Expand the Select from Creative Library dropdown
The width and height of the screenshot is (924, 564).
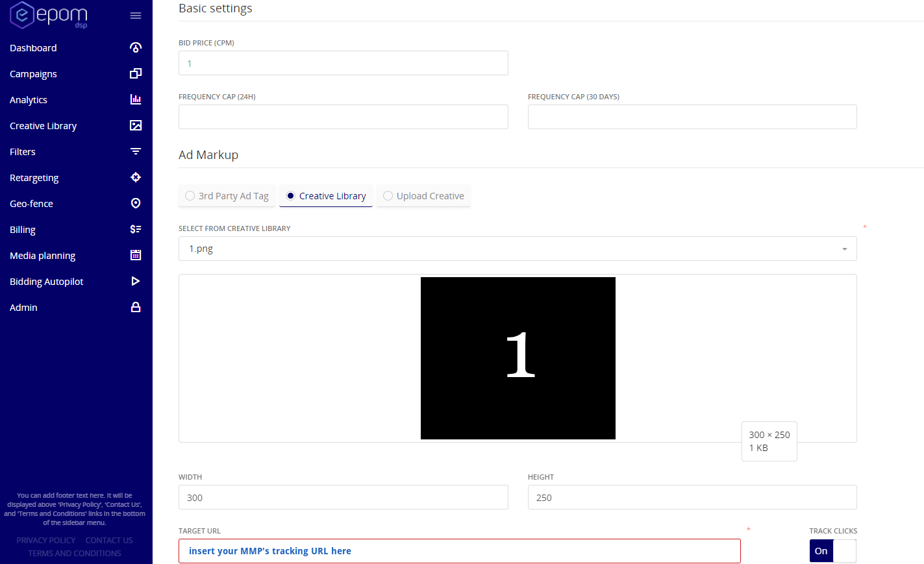pos(518,249)
